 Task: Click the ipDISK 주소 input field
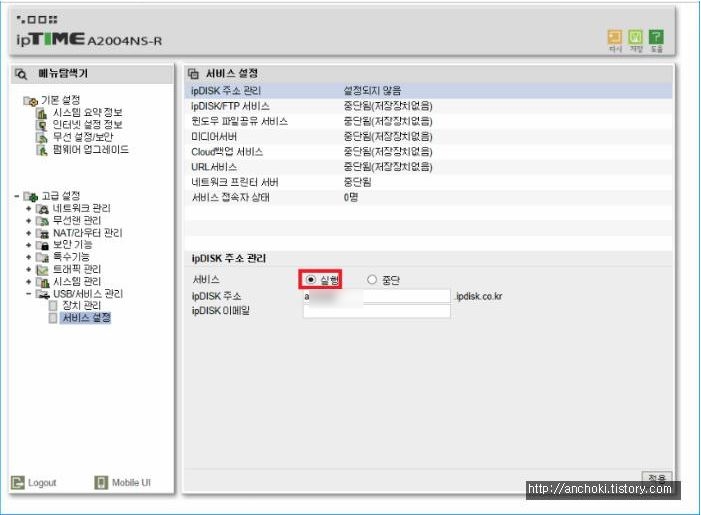[x=377, y=296]
